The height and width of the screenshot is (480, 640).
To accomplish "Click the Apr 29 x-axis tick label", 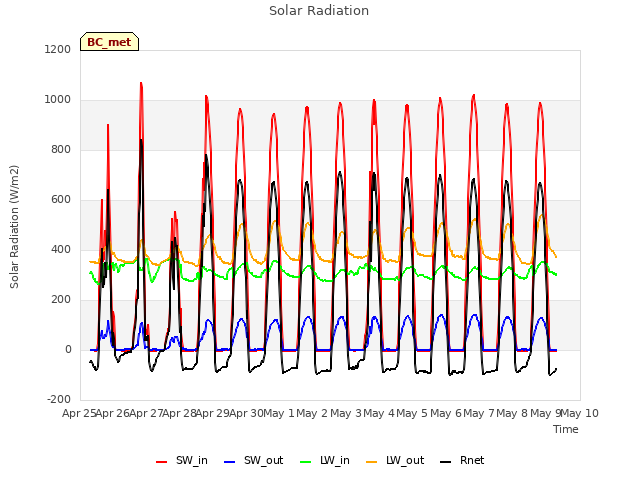I will click(x=212, y=413).
